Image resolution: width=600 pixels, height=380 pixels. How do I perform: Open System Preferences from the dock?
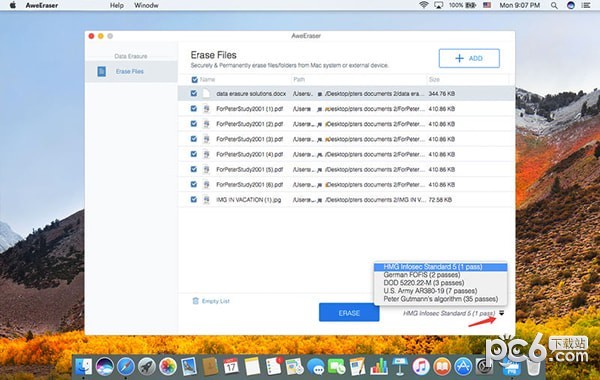[x=484, y=367]
